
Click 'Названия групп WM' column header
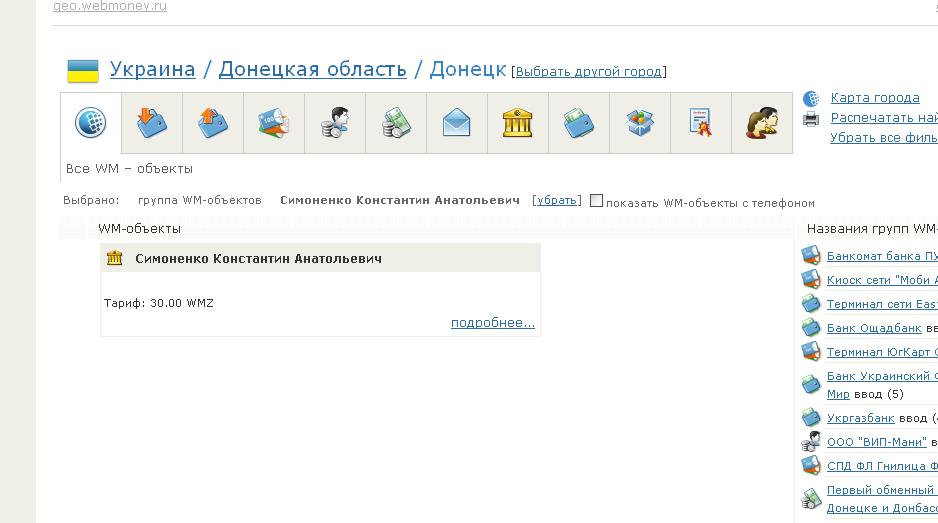[x=872, y=229]
